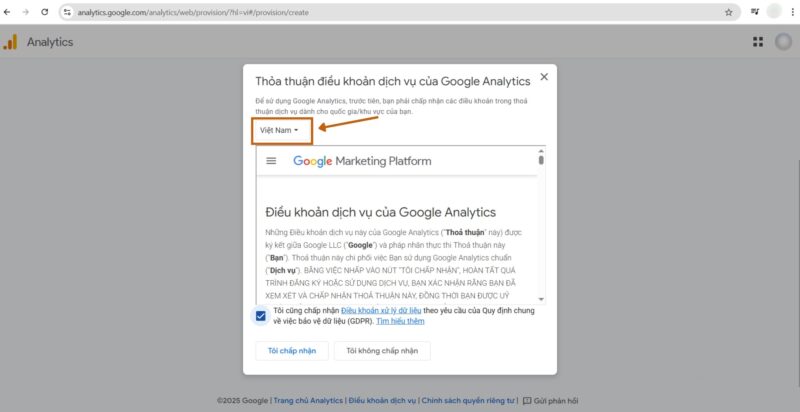Open browser profile avatar
The image size is (800, 412).
coord(774,11)
